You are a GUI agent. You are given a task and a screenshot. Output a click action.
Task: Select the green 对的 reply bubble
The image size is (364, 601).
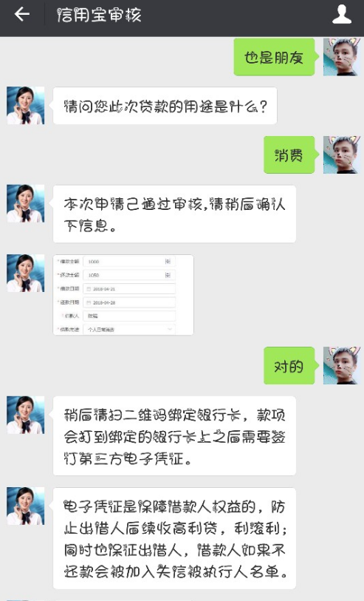(x=289, y=366)
